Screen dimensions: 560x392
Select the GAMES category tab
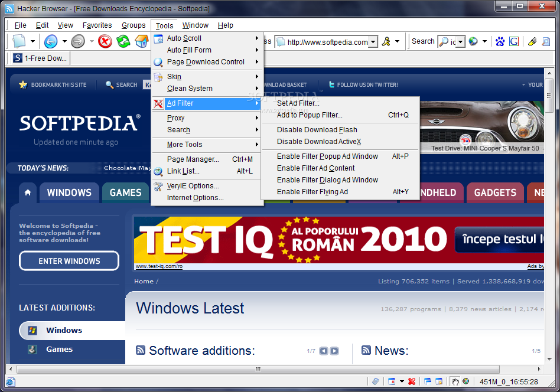125,193
